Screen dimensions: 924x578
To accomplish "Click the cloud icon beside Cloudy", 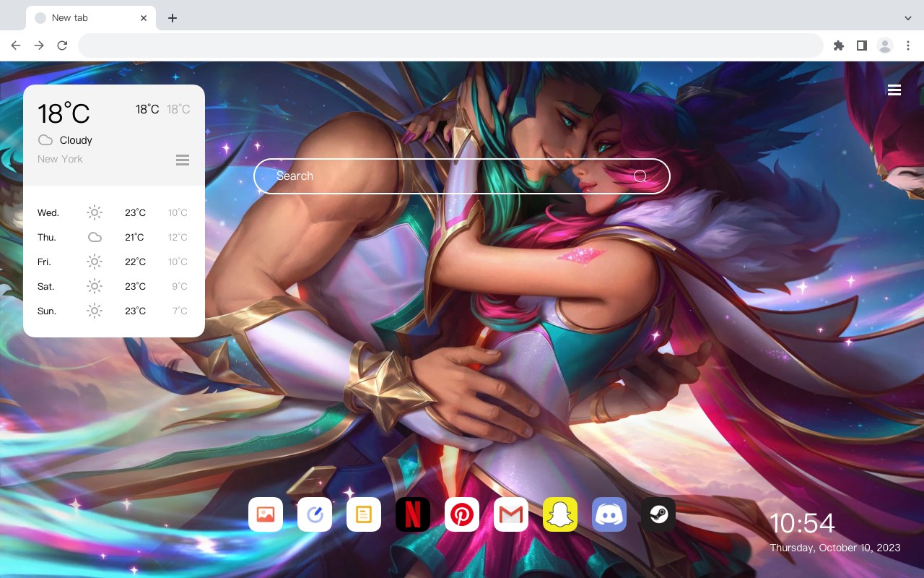I will (x=45, y=140).
